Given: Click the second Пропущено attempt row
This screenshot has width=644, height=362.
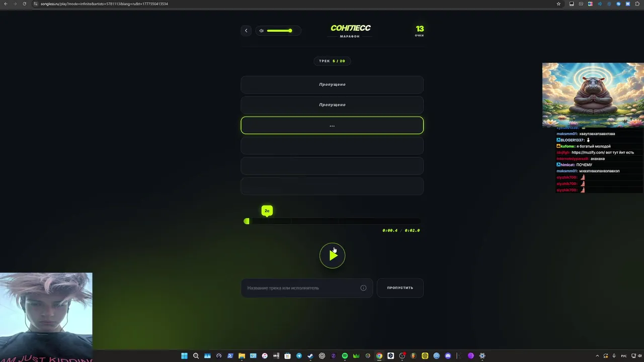Looking at the screenshot, I should pos(332,105).
